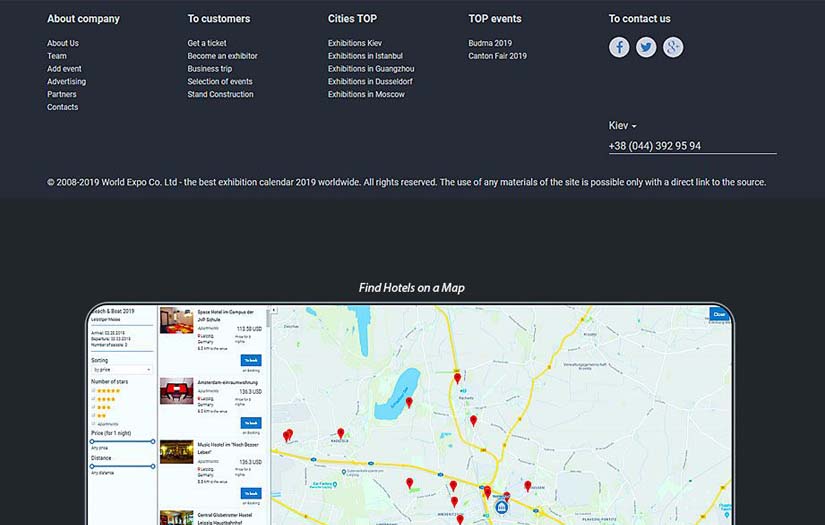
Task: Click the hotel list scrollbar
Action: pos(268,319)
